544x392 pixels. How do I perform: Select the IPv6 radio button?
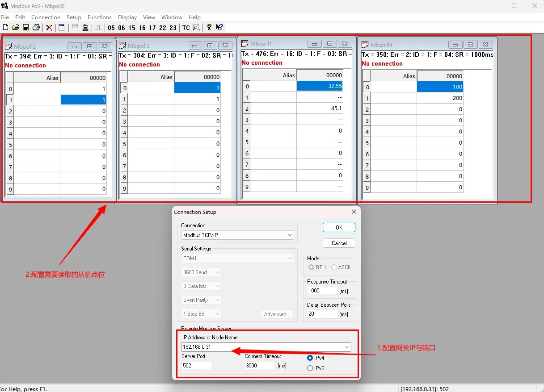(x=310, y=368)
